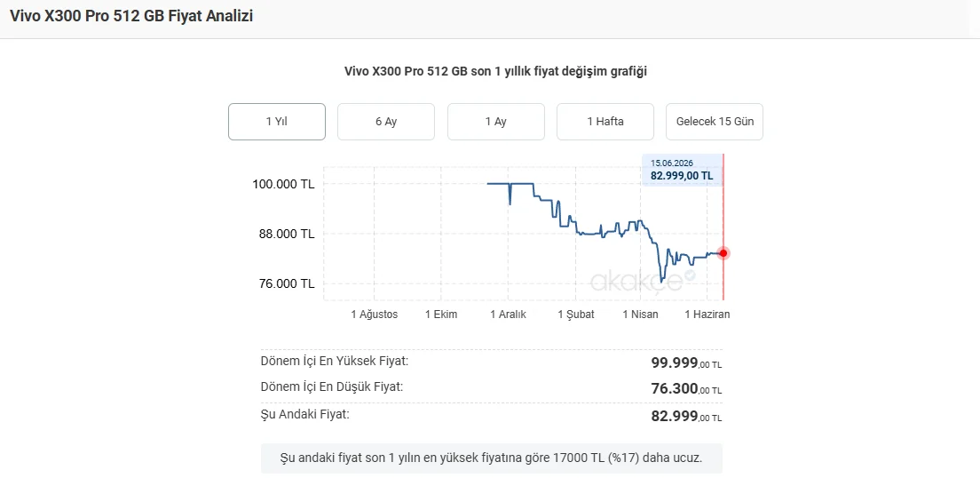
Task: Click the 100.000 TL axis label
Action: [x=283, y=185]
